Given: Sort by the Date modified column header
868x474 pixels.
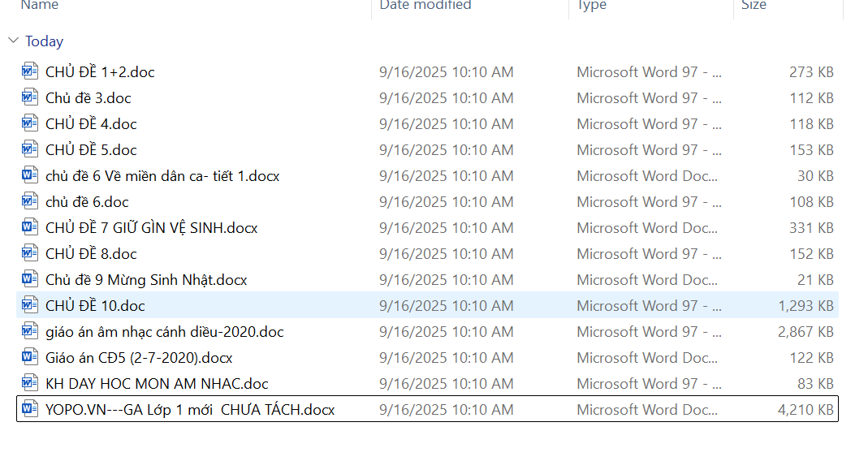Looking at the screenshot, I should tap(425, 6).
